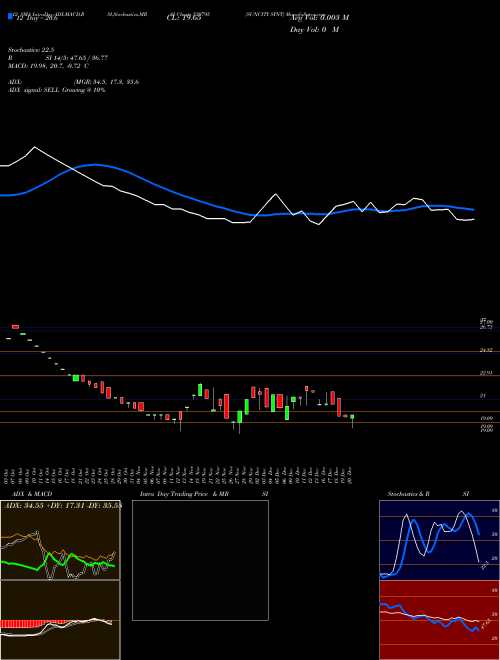Select the 'ADX: 34.55 +DY: 17.31 -DY: 35.58' header
Screen dimensions: 500x660
(62, 505)
